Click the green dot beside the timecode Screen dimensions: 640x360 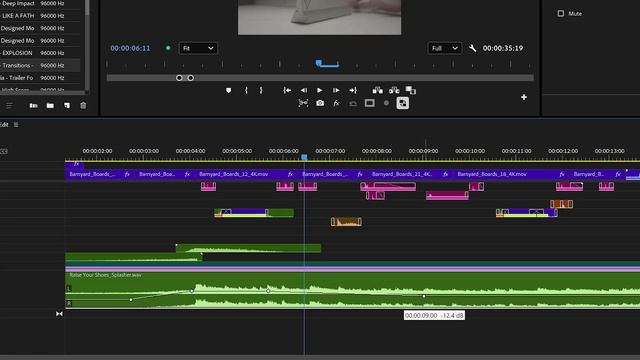pos(168,48)
